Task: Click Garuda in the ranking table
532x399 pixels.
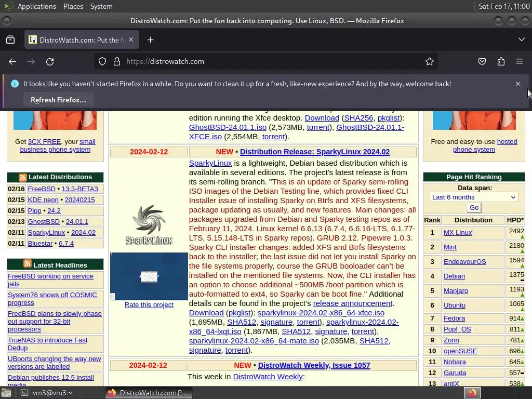Action: 455,373
